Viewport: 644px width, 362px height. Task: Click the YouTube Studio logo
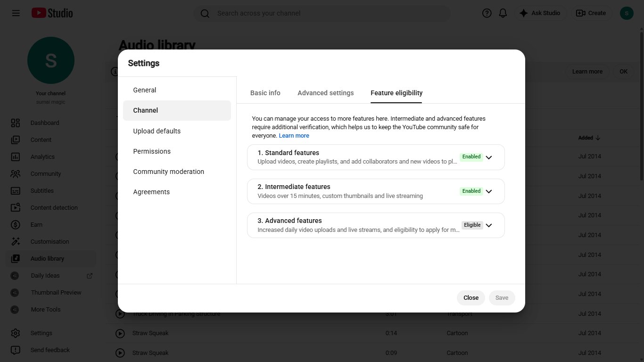pyautogui.click(x=52, y=13)
